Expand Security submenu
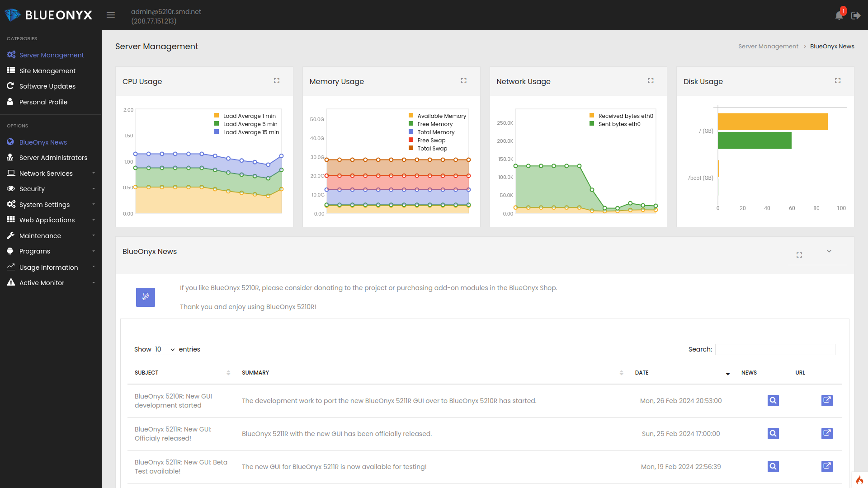This screenshot has width=868, height=488. pos(51,189)
